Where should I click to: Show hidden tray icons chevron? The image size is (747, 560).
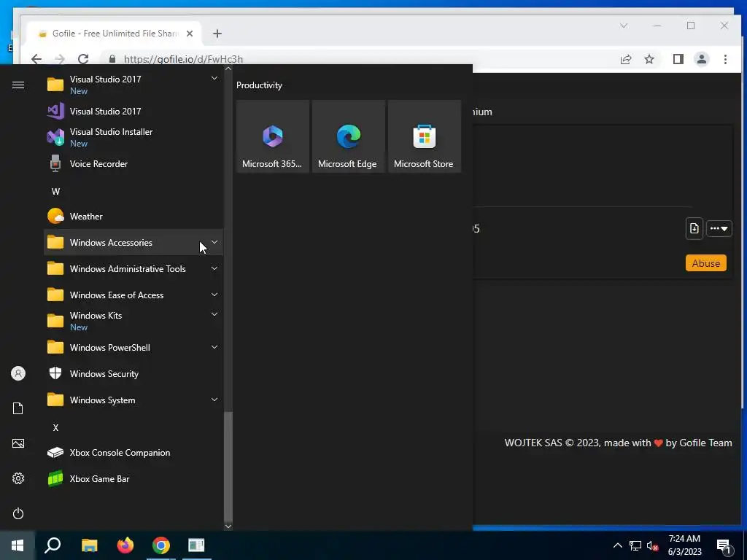(x=617, y=545)
